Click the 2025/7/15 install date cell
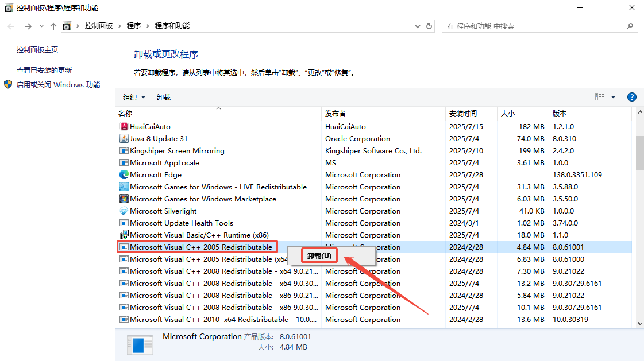This screenshot has height=361, width=644. pos(466,126)
